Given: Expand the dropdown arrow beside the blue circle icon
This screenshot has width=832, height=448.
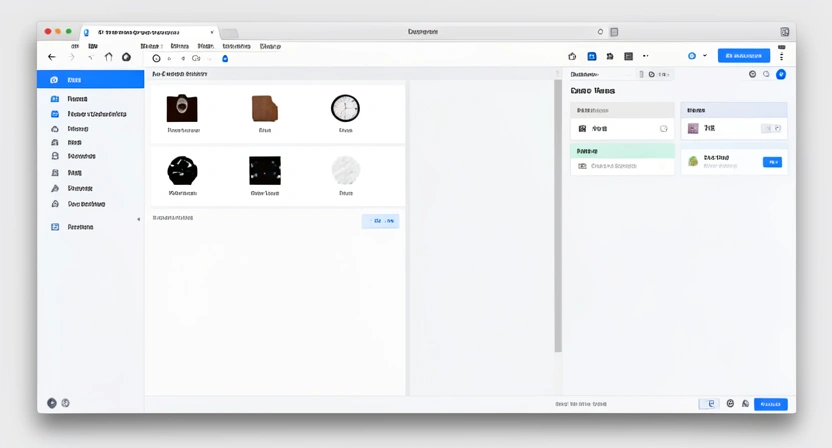Looking at the screenshot, I should click(x=705, y=56).
